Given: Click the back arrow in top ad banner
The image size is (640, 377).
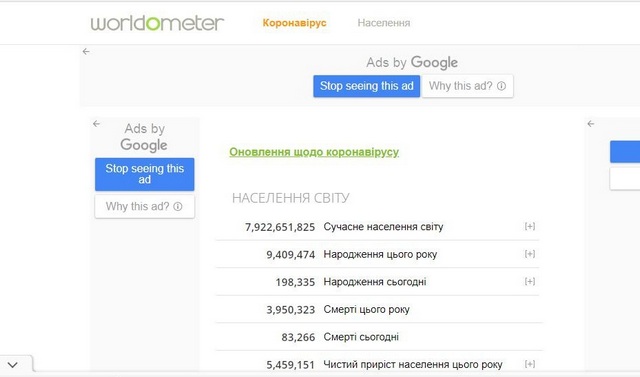Looking at the screenshot, I should (x=86, y=51).
